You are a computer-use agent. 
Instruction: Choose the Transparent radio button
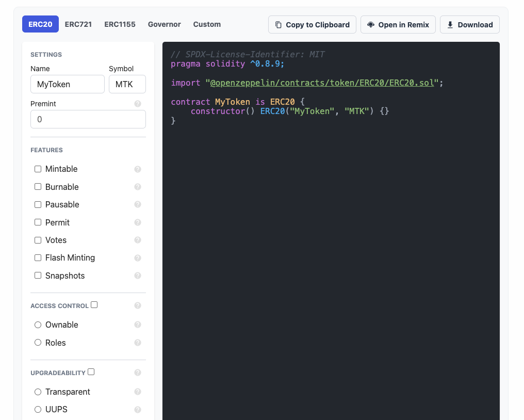tap(38, 392)
